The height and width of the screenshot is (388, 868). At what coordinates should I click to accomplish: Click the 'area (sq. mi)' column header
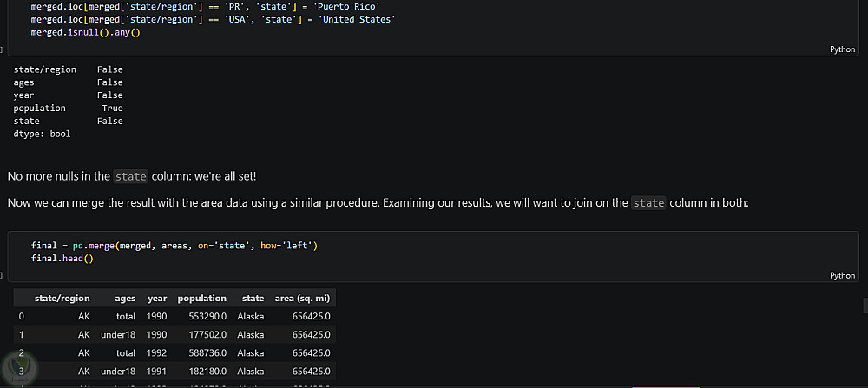[x=302, y=299]
